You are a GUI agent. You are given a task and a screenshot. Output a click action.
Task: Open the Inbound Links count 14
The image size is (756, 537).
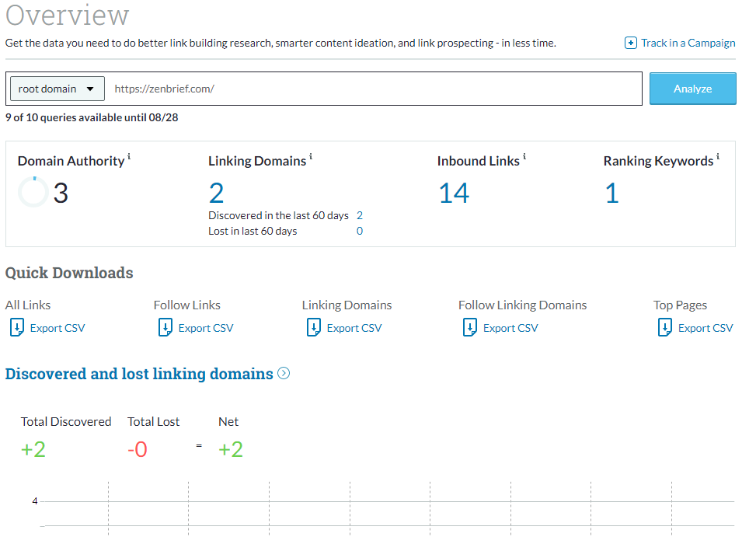454,193
